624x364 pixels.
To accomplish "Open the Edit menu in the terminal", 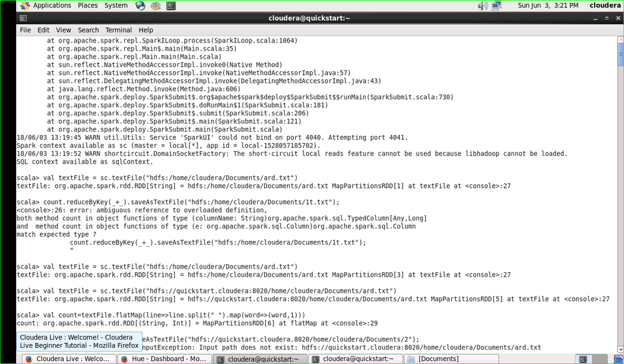I will click(43, 30).
